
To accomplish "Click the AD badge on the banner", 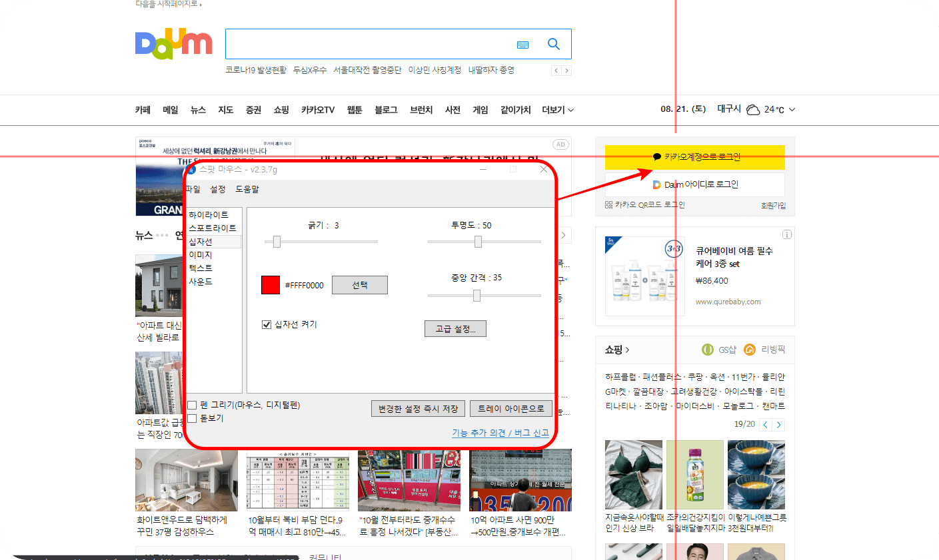I will pos(560,144).
